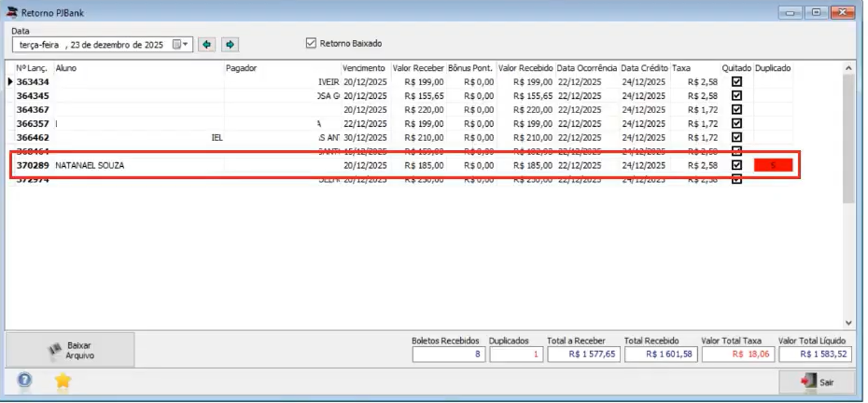Click the Quitado column header
The image size is (868, 403).
click(736, 68)
